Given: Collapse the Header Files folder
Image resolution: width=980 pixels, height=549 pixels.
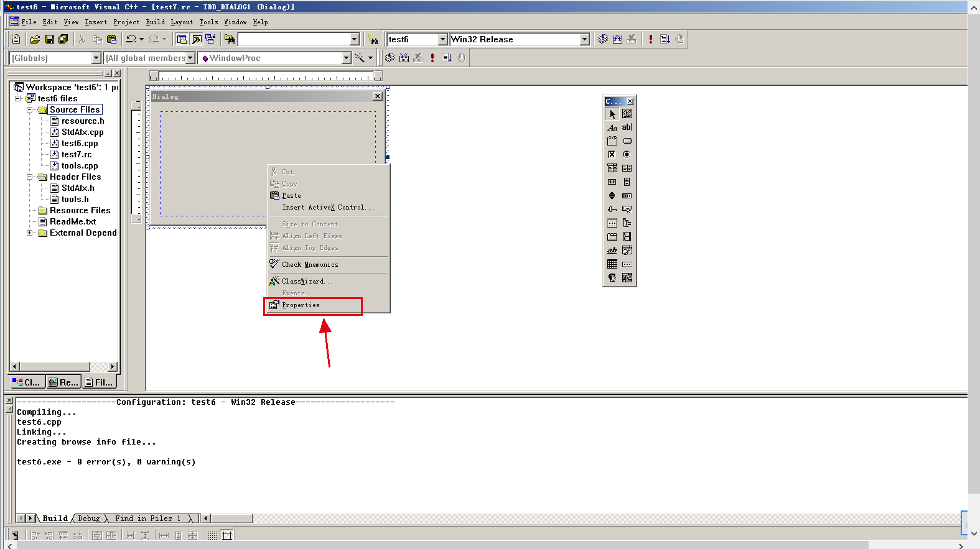Looking at the screenshot, I should tap(29, 177).
